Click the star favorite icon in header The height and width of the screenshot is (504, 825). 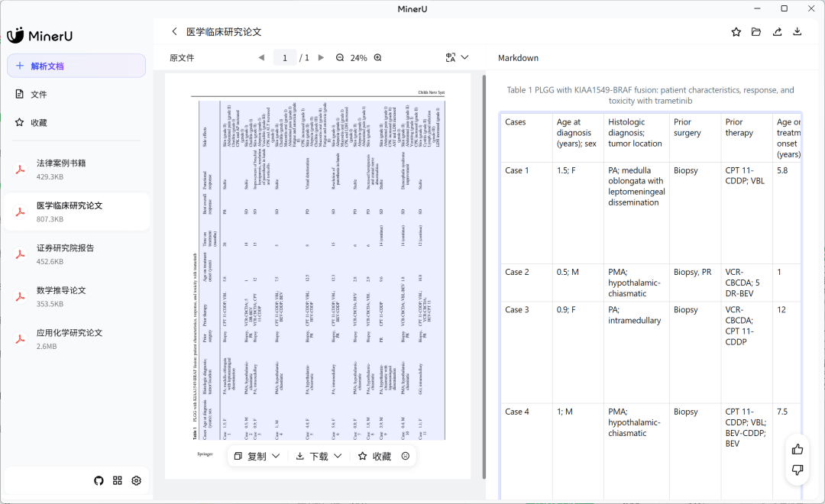click(736, 32)
